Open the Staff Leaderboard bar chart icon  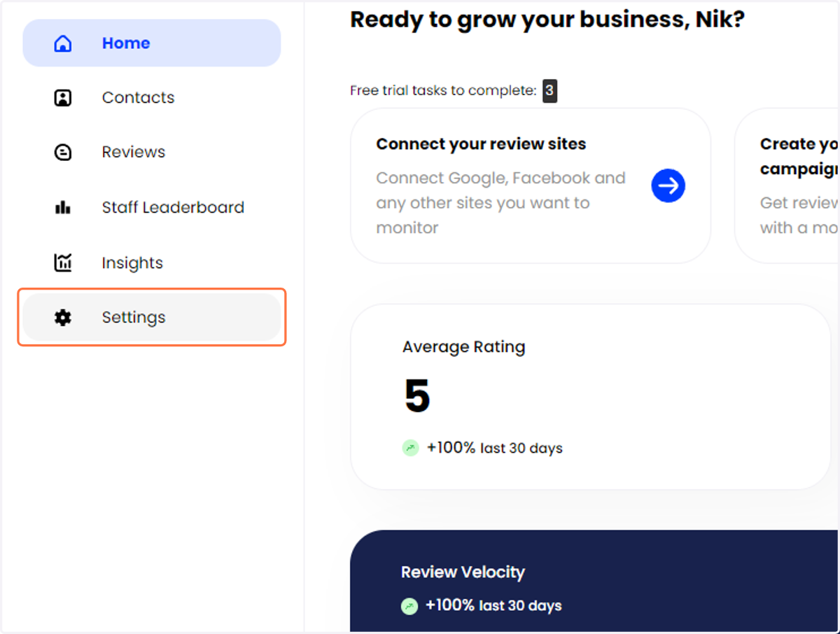63,207
